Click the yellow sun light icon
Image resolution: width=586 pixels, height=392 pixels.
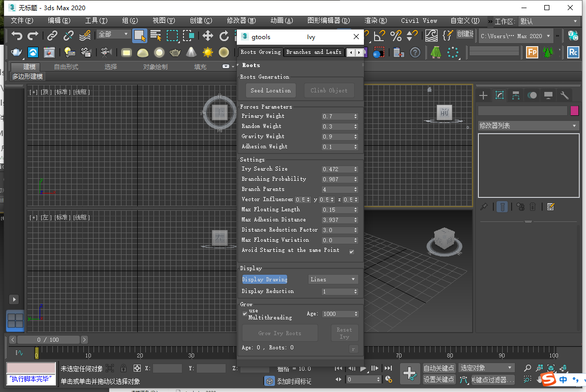pos(207,52)
